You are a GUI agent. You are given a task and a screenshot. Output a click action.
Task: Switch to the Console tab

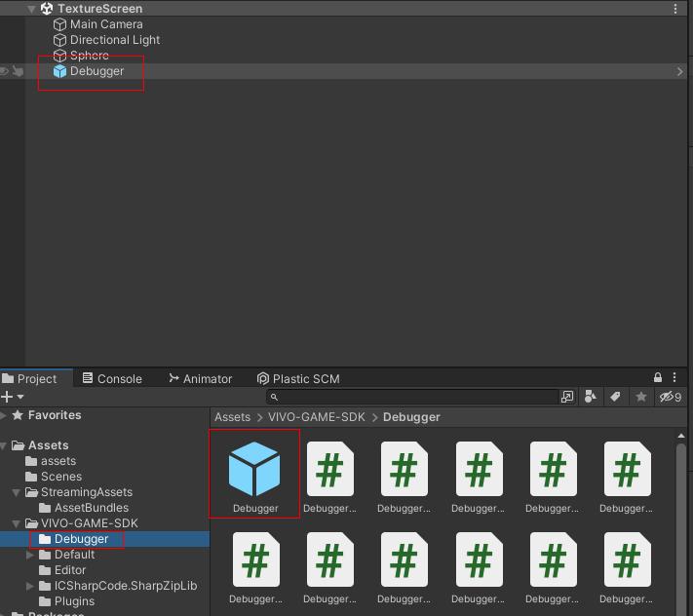point(112,379)
